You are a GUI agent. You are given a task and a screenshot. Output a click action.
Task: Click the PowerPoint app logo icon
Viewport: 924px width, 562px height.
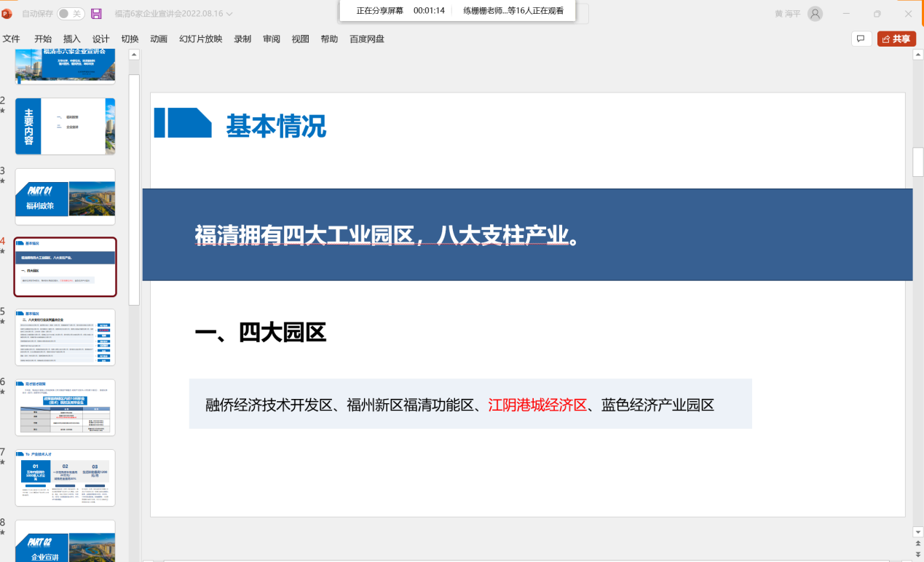(7, 14)
